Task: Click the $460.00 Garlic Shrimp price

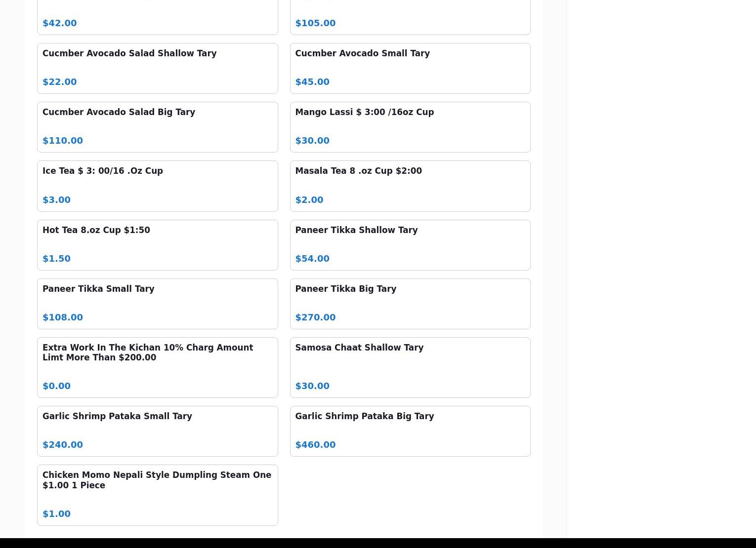Action: 315,445
